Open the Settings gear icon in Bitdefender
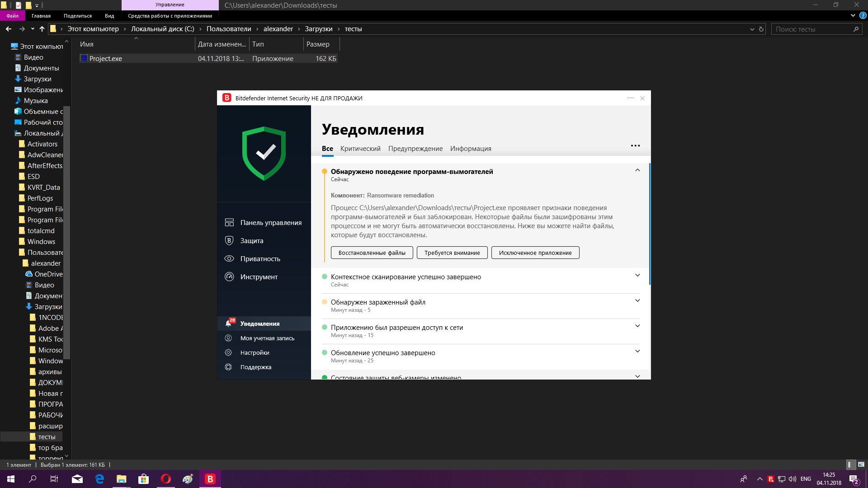The height and width of the screenshot is (488, 868). tap(228, 352)
